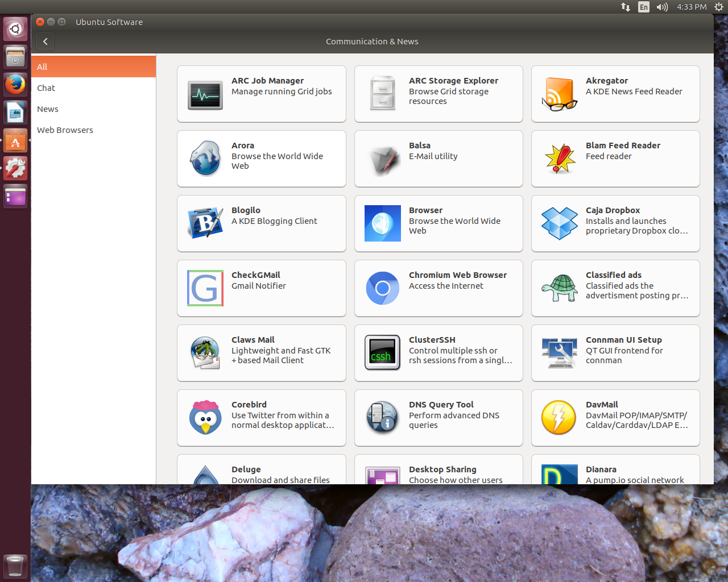728x582 pixels.
Task: Select the Caja Dropbox icon
Action: pyautogui.click(x=560, y=223)
